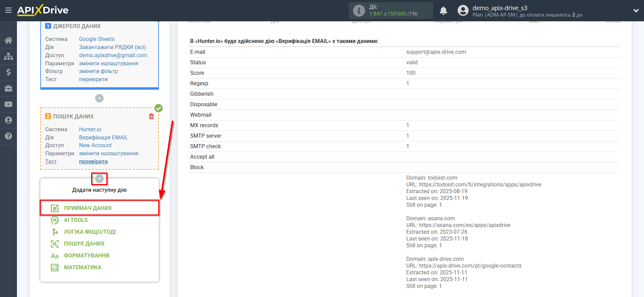The image size is (644, 297).
Task: Click Hunter.io змінити налаштування link
Action: coord(109,153)
